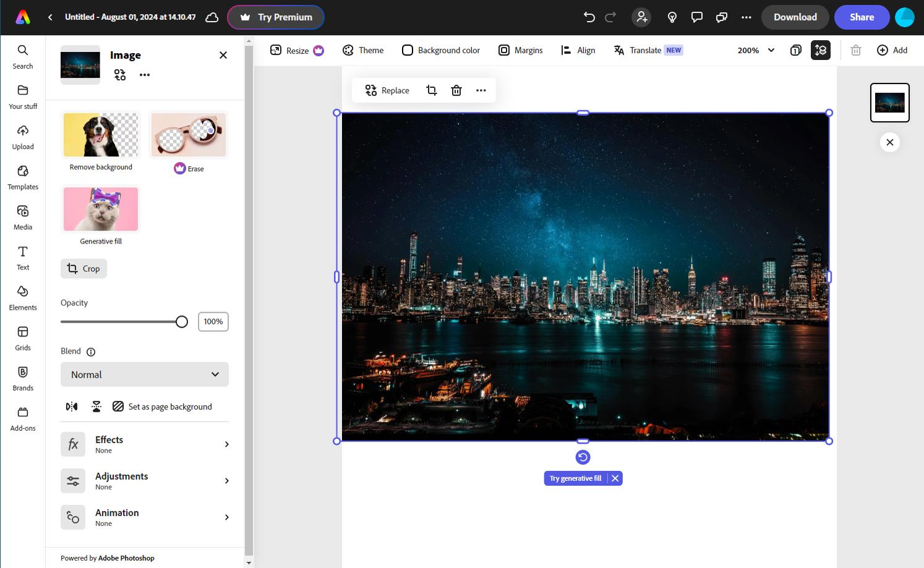Image resolution: width=924 pixels, height=568 pixels.
Task: Open the overflow menu in the top bar
Action: [746, 17]
